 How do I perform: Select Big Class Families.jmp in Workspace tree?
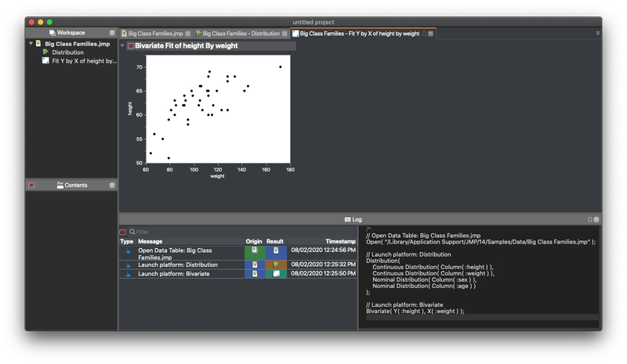pos(77,44)
